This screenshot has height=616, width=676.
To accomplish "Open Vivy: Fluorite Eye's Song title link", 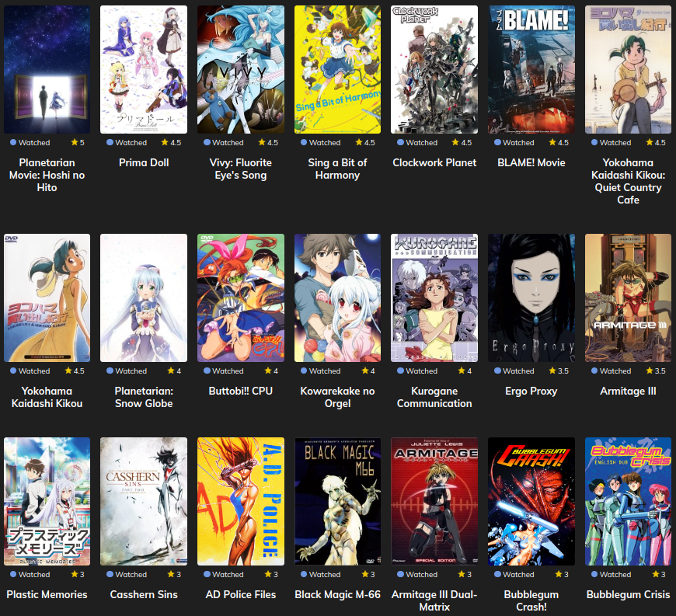I will (241, 169).
